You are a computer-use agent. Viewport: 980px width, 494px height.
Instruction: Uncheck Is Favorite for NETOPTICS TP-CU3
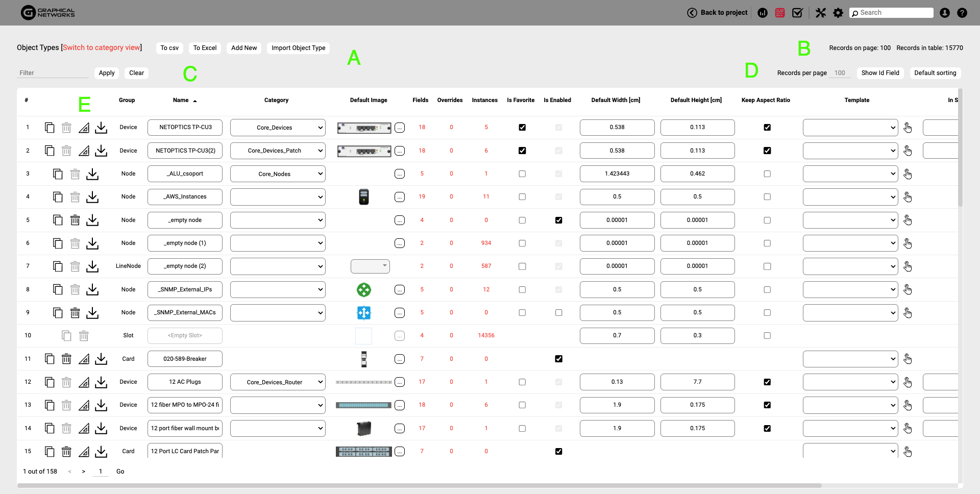tap(522, 128)
